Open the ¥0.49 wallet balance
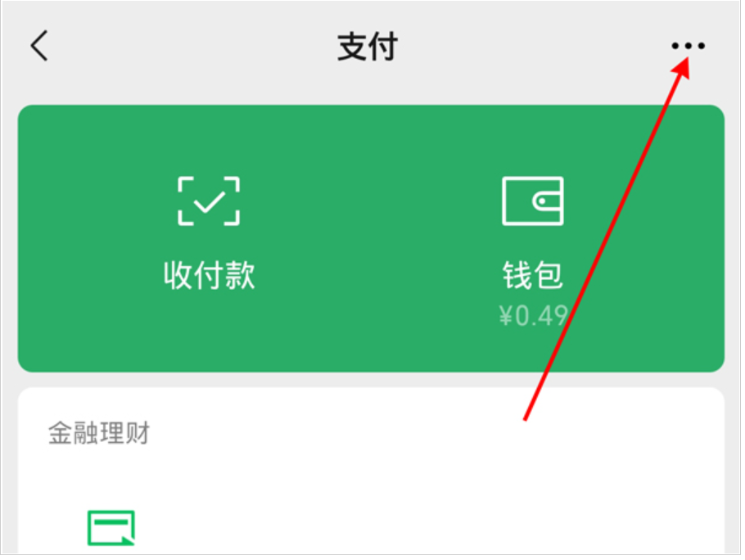 pyautogui.click(x=533, y=315)
